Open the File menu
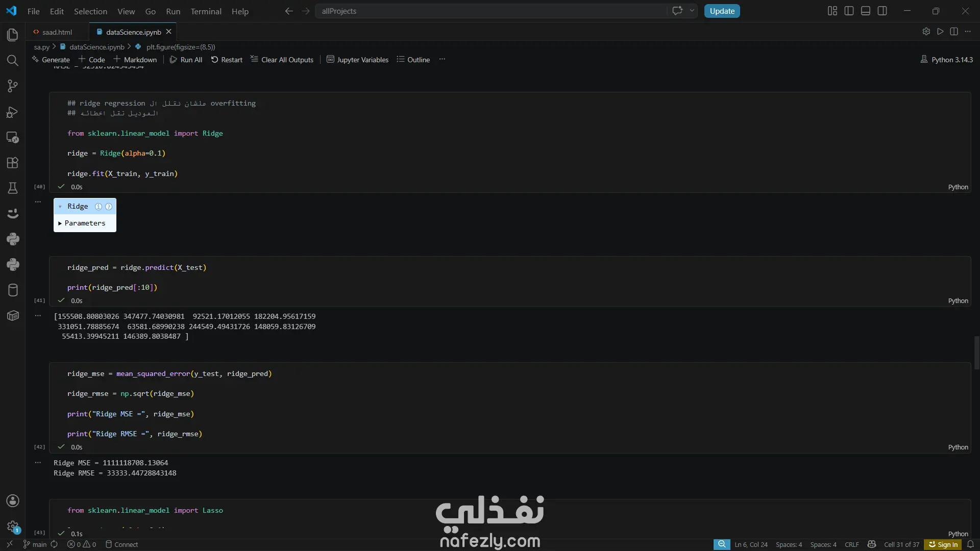The height and width of the screenshot is (551, 980). click(34, 11)
